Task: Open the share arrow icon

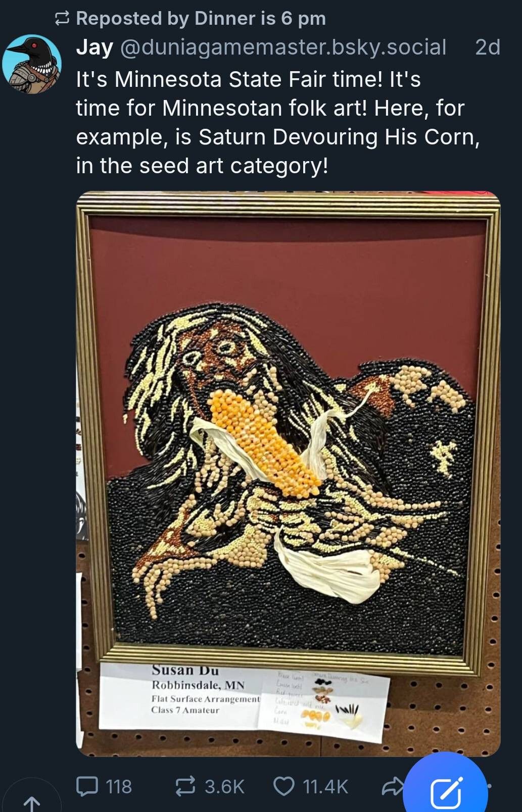Action: pyautogui.click(x=392, y=786)
